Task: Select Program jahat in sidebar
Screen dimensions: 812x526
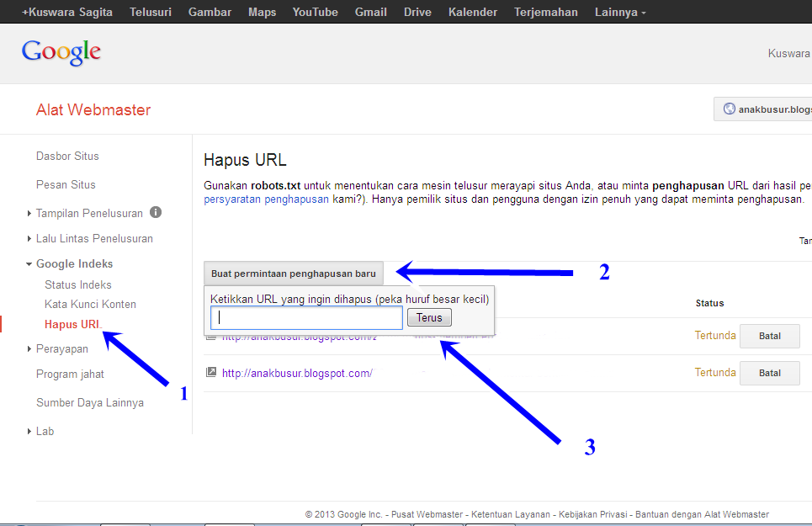Action: pos(70,375)
